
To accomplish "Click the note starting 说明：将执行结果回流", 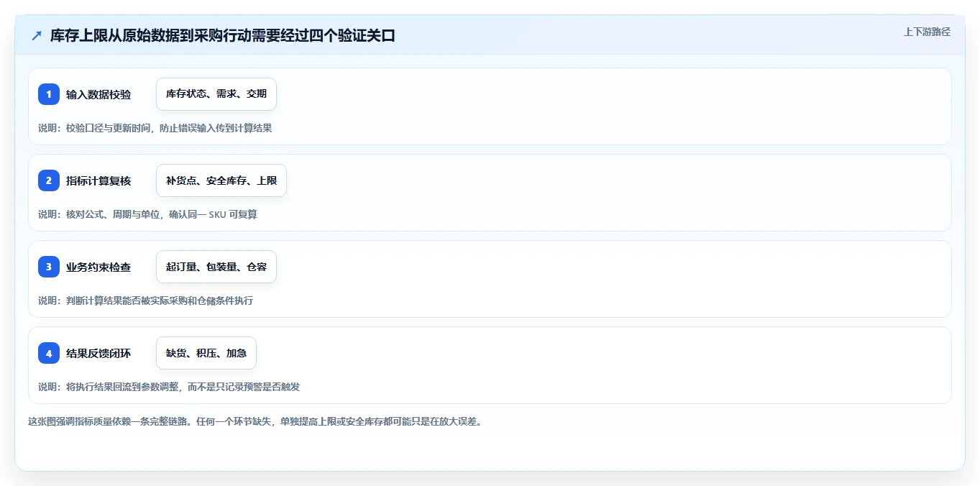I will coord(169,387).
